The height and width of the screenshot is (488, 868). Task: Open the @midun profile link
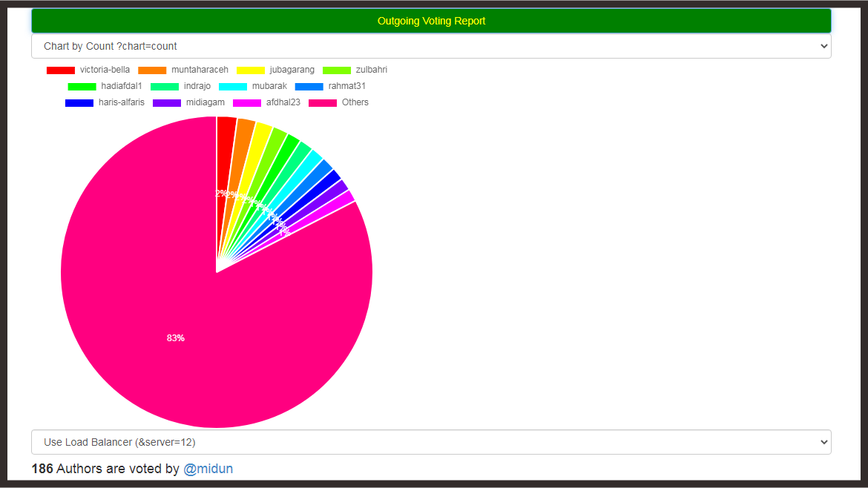208,469
